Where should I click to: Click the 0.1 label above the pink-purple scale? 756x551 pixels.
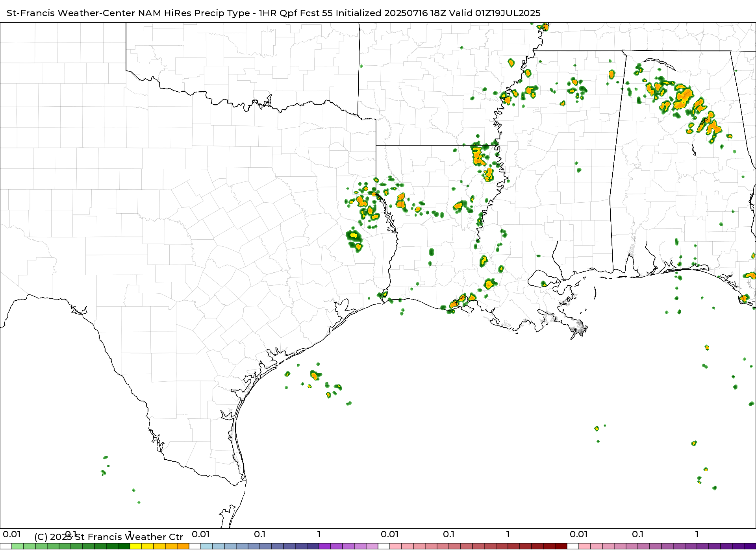coord(638,534)
